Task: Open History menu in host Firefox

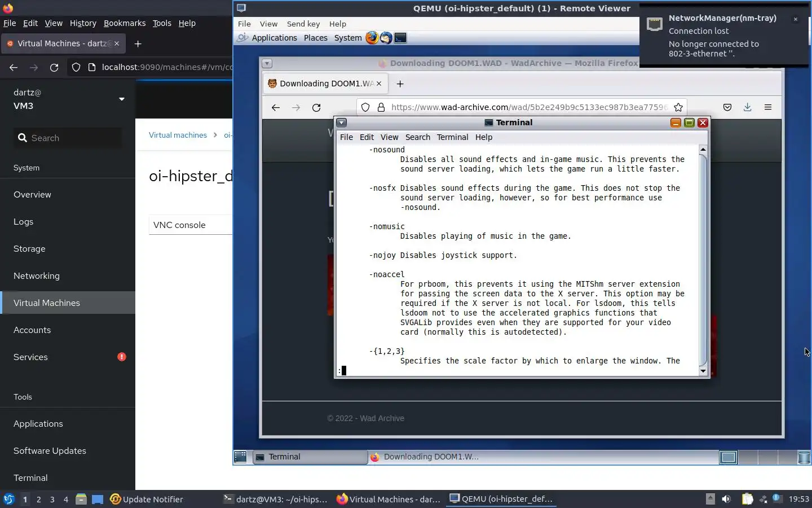Action: click(x=83, y=23)
